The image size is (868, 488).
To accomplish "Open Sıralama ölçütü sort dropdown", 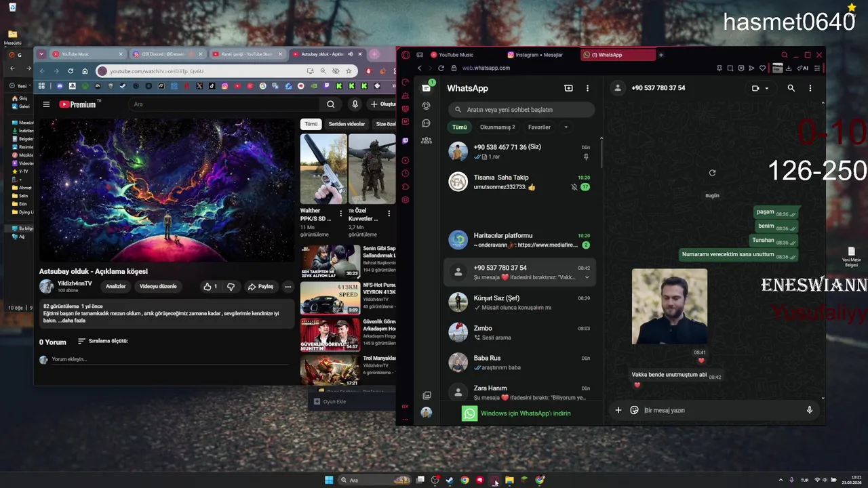I will (102, 341).
